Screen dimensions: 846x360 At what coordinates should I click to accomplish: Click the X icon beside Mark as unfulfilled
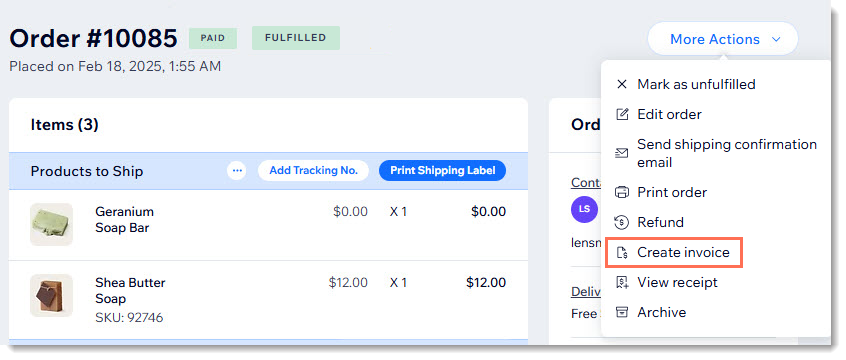[622, 84]
